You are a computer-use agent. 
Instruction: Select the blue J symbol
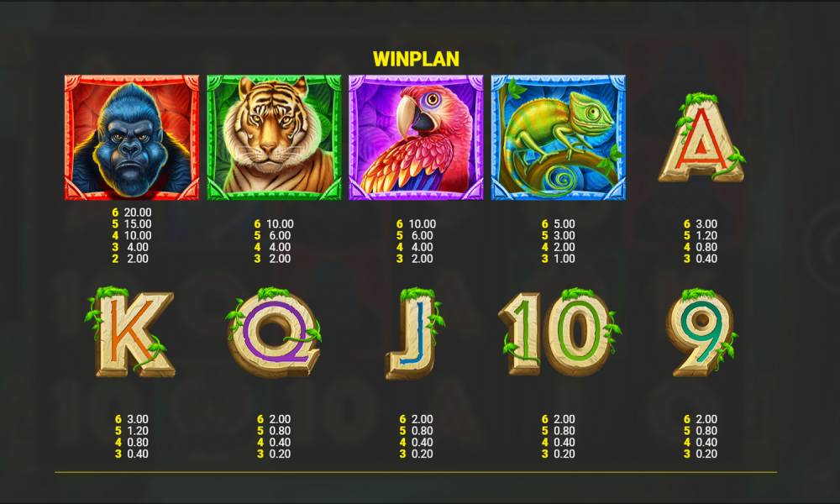click(x=415, y=333)
